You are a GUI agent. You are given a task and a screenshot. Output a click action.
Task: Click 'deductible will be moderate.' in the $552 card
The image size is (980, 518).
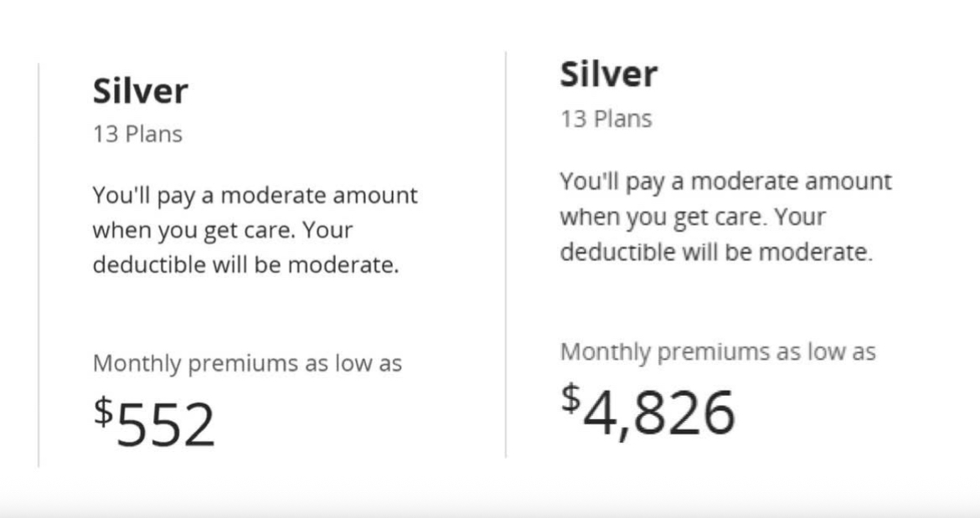coord(245,264)
